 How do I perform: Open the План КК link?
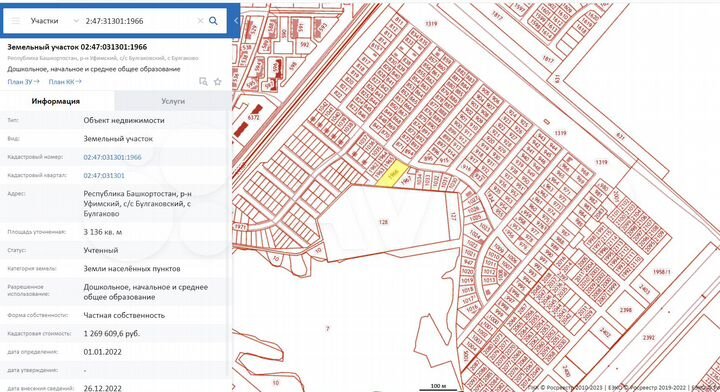[x=65, y=82]
